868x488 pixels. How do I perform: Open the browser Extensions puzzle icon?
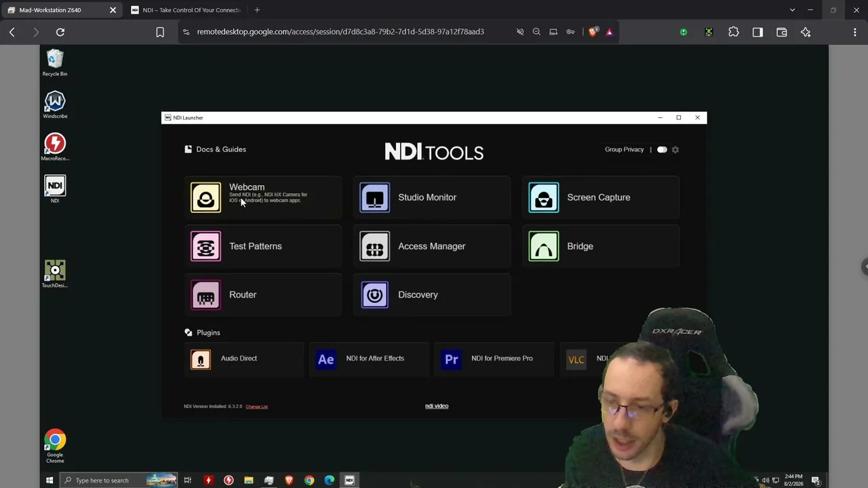734,32
